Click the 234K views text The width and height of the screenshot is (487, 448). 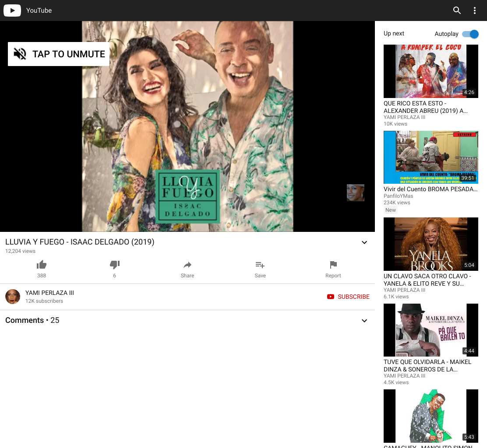(x=397, y=203)
